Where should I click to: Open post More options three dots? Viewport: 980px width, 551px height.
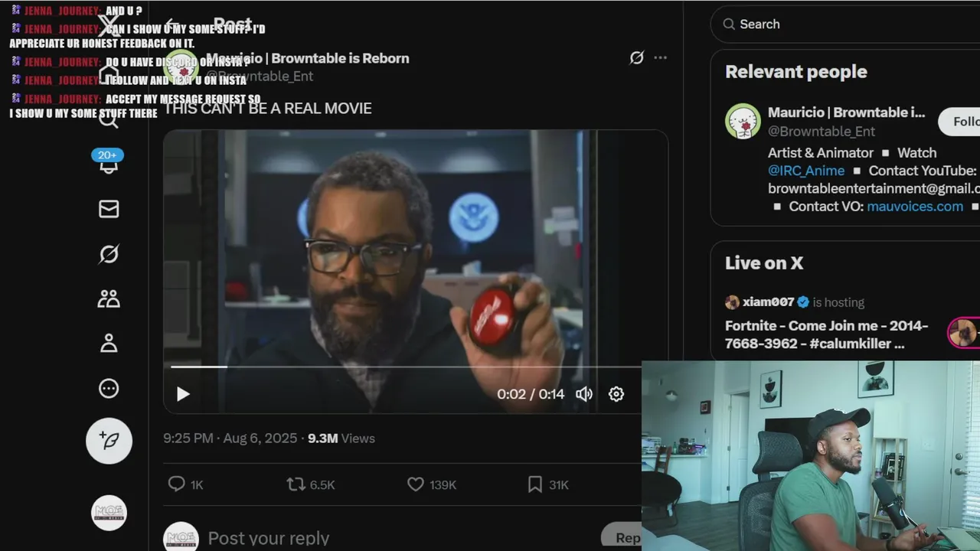pos(661,58)
